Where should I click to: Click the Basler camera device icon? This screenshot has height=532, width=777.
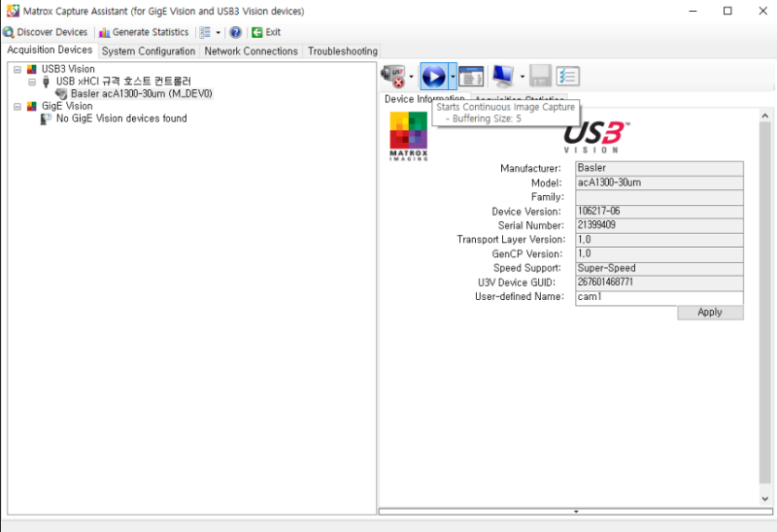pyautogui.click(x=61, y=93)
